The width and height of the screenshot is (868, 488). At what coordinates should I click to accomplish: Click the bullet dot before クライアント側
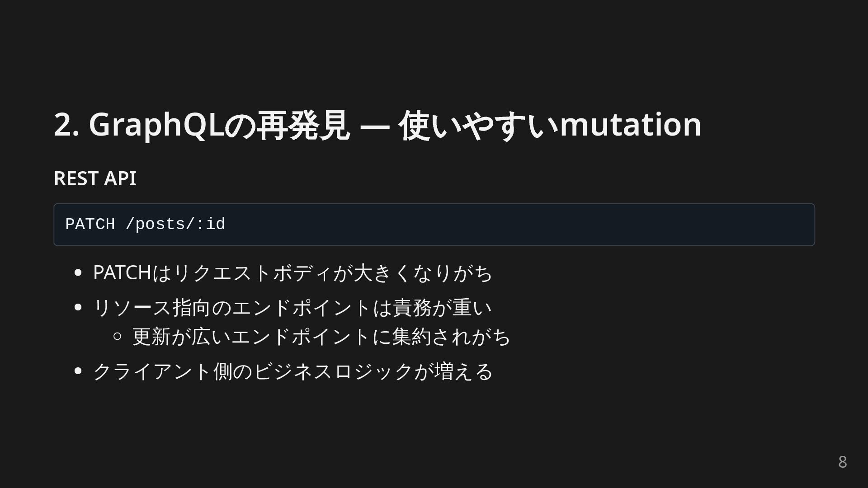click(x=78, y=371)
